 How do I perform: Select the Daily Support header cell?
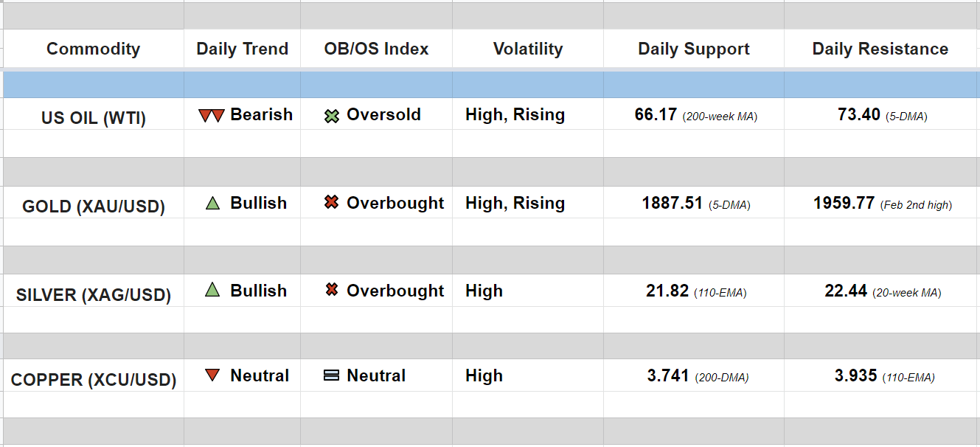(693, 49)
